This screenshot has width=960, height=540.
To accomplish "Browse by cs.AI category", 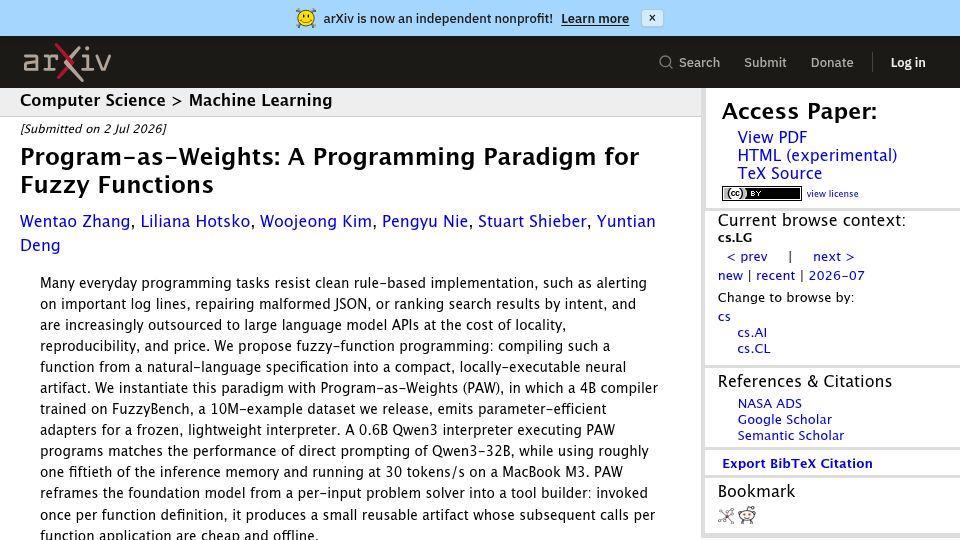I will coord(752,332).
